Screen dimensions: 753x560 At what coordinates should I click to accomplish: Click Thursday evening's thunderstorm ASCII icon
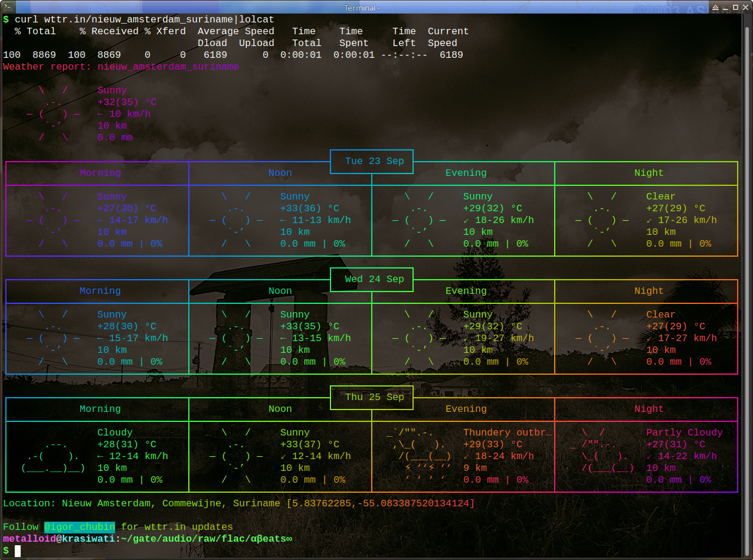(419, 456)
